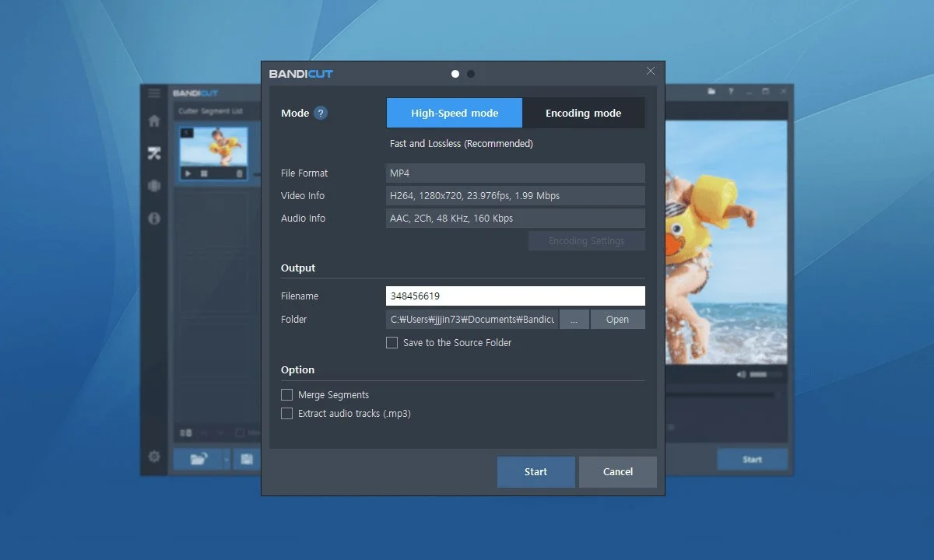The width and height of the screenshot is (934, 560).
Task: Switch to High-Speed mode
Action: pos(455,113)
